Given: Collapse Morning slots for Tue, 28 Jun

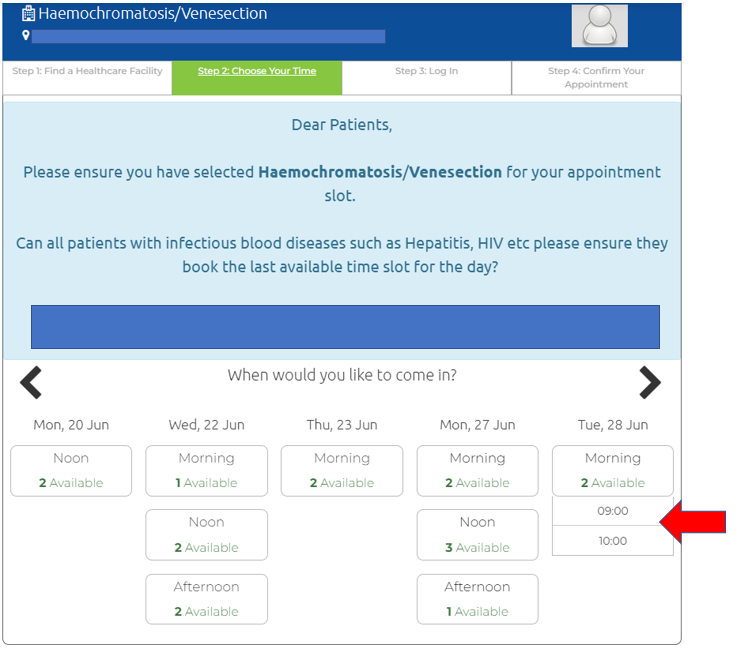Looking at the screenshot, I should coord(612,470).
